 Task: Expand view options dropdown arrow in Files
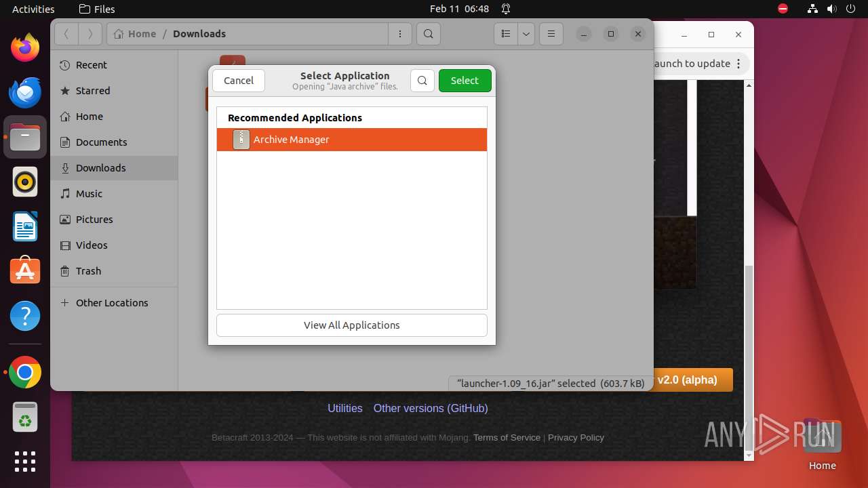526,34
